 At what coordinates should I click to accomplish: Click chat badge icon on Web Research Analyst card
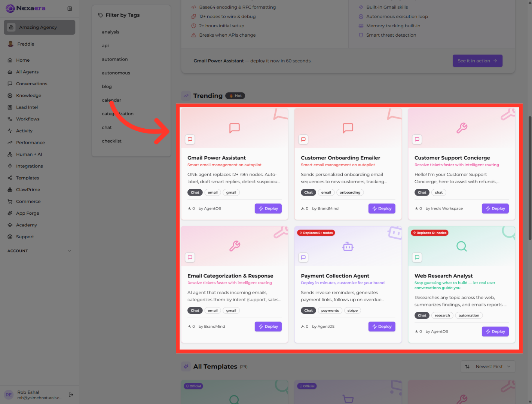[417, 257]
